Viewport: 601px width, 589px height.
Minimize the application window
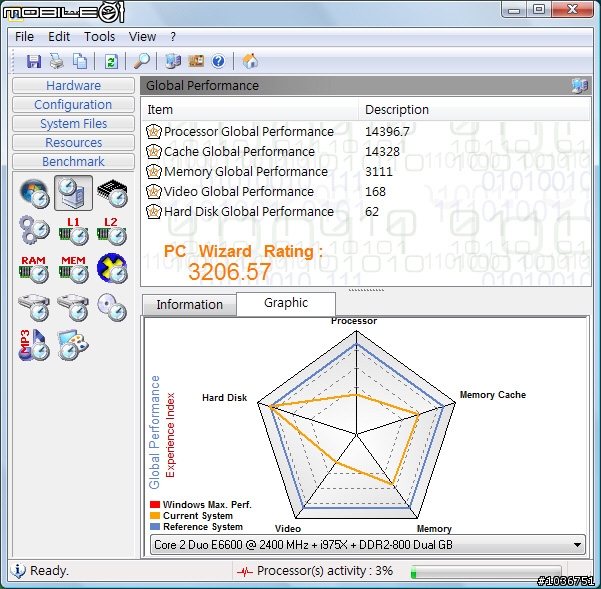[514, 9]
